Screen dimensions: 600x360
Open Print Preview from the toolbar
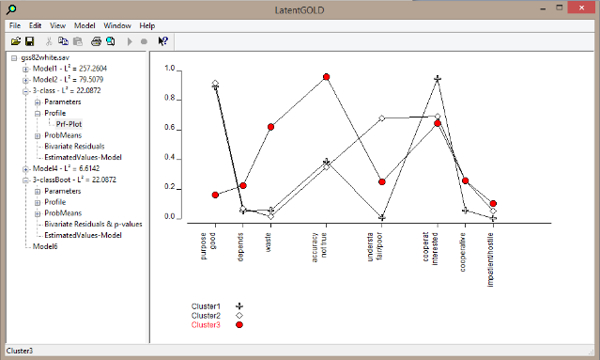click(x=111, y=41)
